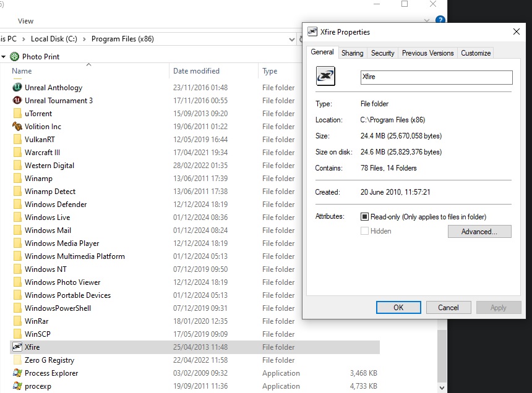Click the Windows Live folder icon

pos(17,217)
